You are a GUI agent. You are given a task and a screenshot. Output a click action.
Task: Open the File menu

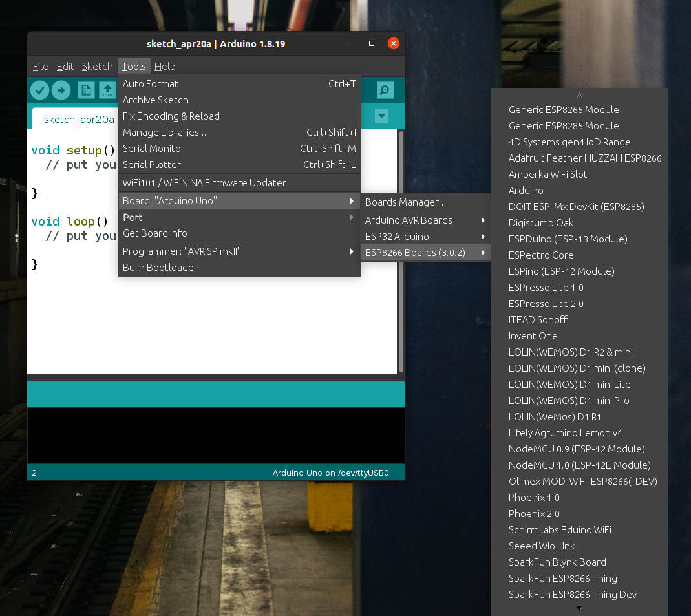tap(40, 67)
